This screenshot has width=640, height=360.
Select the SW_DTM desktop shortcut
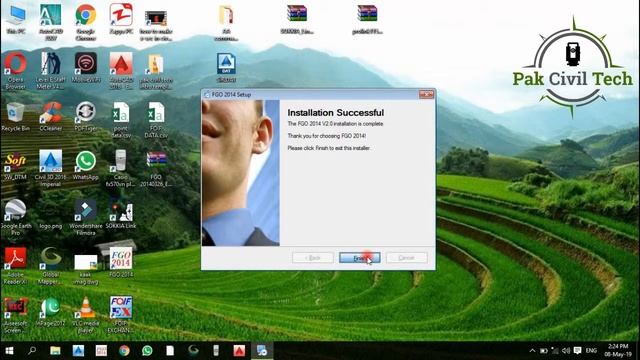tap(16, 166)
